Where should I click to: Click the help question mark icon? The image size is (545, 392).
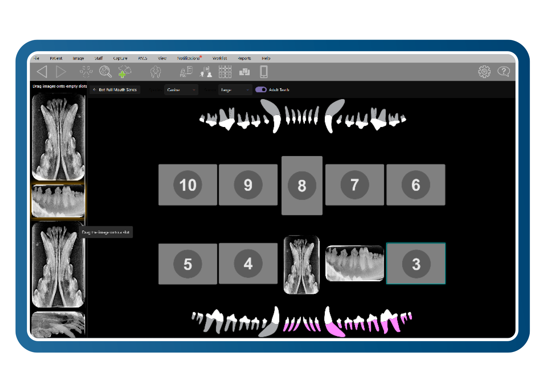pyautogui.click(x=503, y=72)
